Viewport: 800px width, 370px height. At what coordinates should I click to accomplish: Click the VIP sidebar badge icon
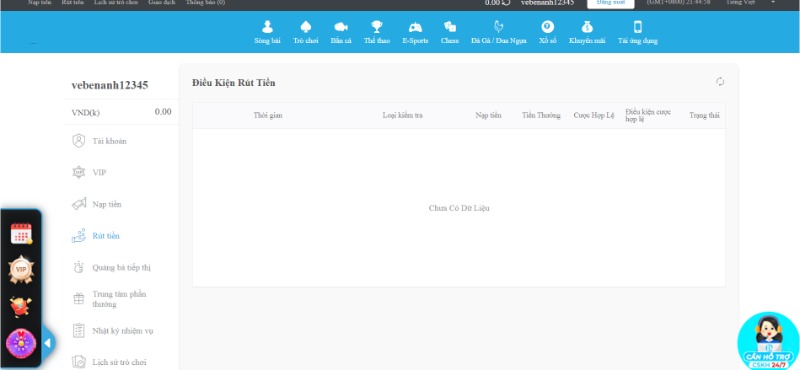pyautogui.click(x=79, y=172)
